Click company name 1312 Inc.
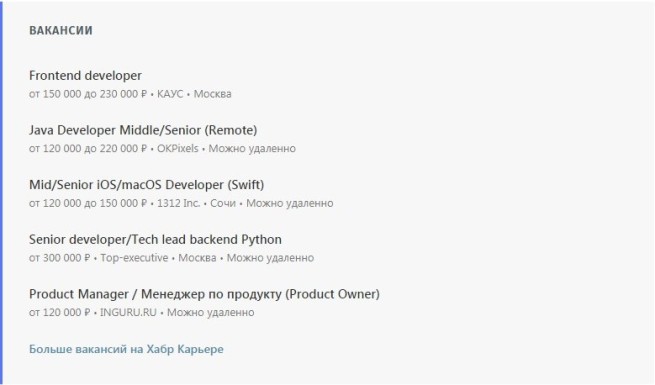The image size is (655, 385). coord(178,203)
